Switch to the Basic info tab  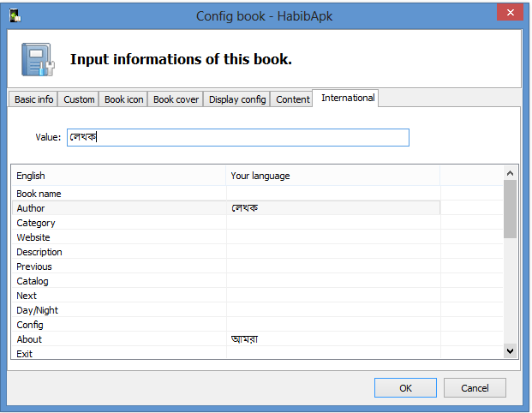tap(33, 99)
